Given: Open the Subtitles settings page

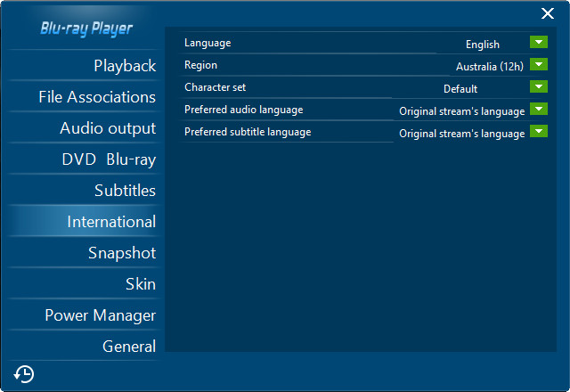Looking at the screenshot, I should pos(125,191).
